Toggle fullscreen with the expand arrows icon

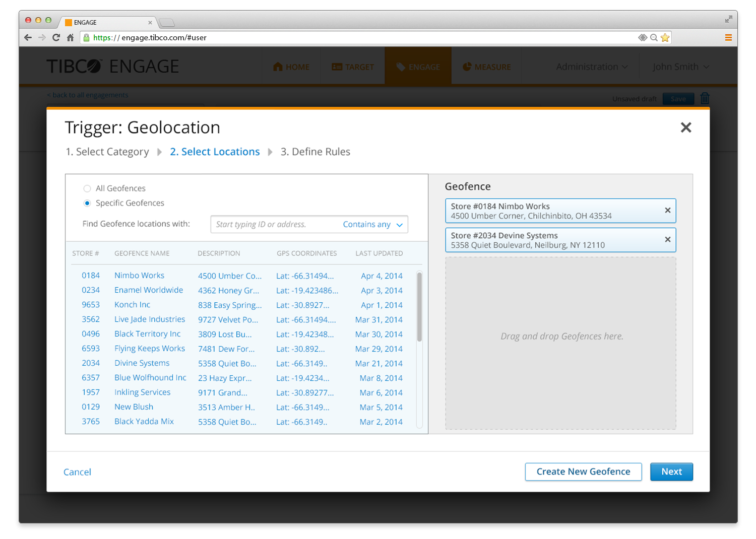coord(728,19)
